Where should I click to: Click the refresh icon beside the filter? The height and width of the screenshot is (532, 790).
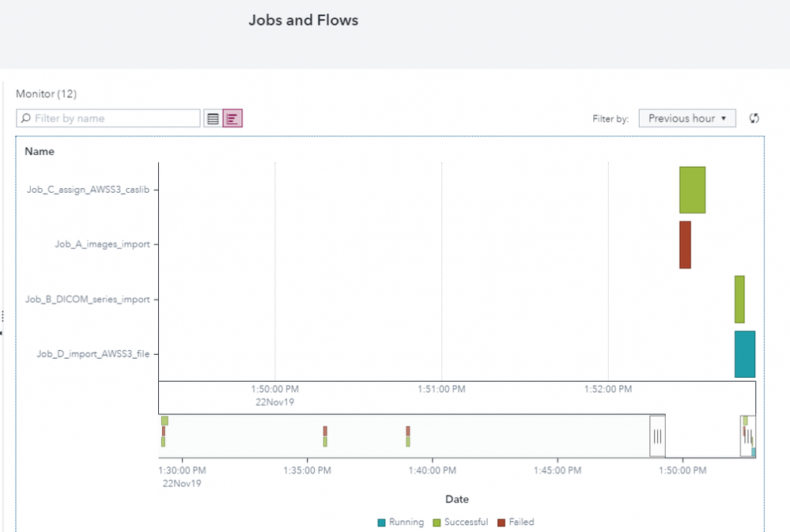coord(754,119)
